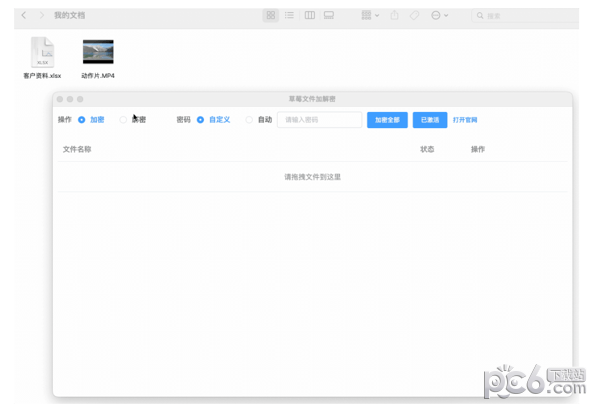The height and width of the screenshot is (411, 599).
Task: Go back in Finder window
Action: (x=24, y=15)
